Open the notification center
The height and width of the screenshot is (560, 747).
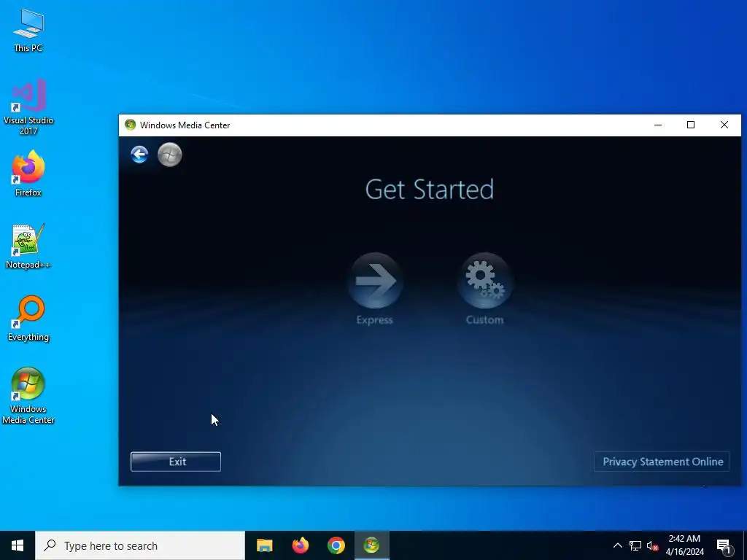724,545
